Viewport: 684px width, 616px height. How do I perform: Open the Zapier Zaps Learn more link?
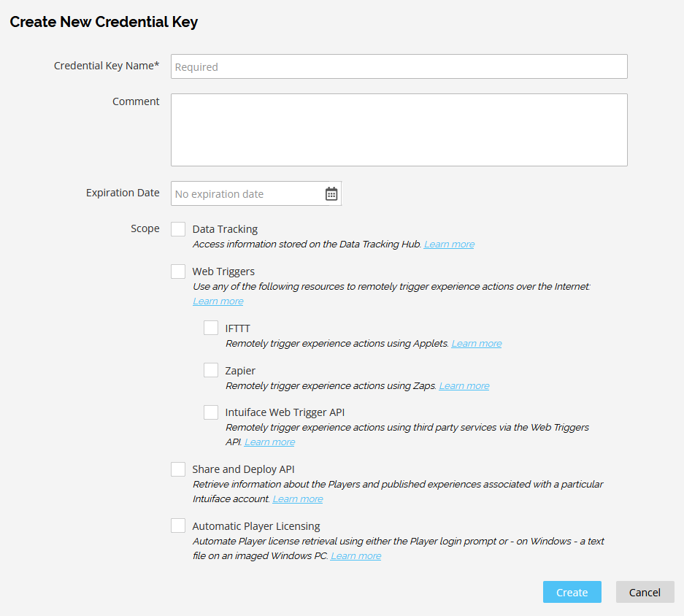(x=464, y=386)
